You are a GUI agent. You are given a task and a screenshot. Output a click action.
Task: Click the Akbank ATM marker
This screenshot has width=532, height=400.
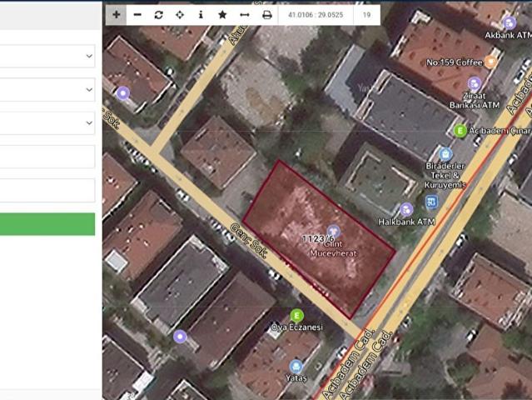510,23
